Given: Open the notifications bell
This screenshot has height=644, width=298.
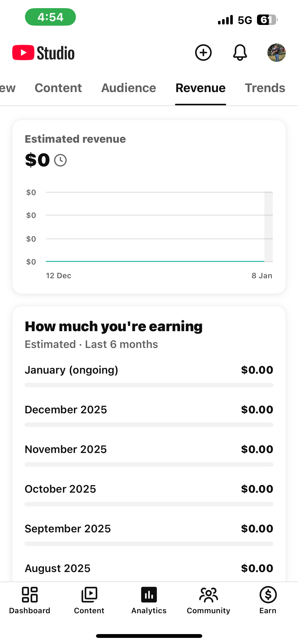Looking at the screenshot, I should coord(240,53).
